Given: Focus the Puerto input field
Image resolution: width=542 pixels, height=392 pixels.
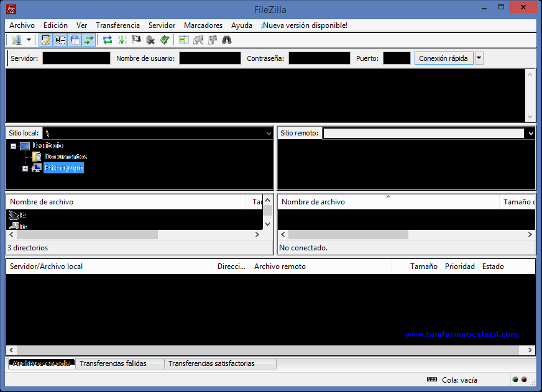Looking at the screenshot, I should point(397,58).
